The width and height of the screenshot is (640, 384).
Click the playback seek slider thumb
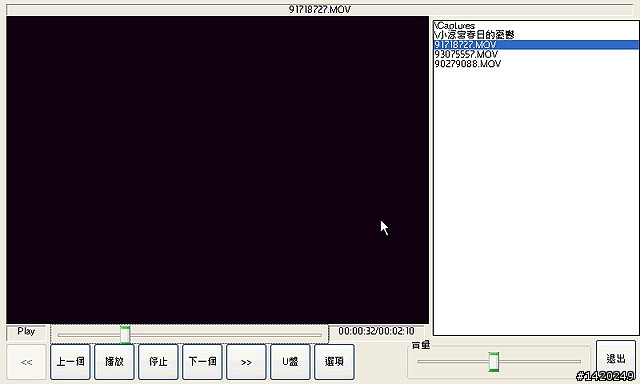click(x=125, y=335)
